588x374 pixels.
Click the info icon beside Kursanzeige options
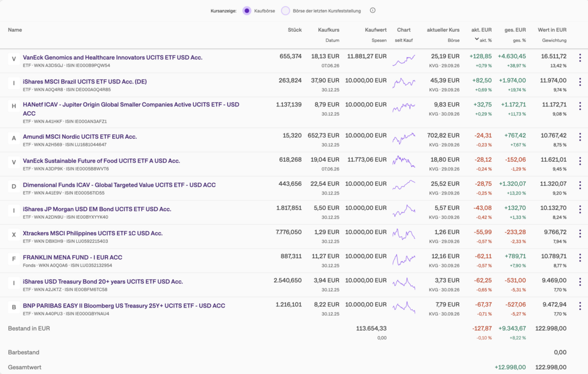(x=372, y=11)
